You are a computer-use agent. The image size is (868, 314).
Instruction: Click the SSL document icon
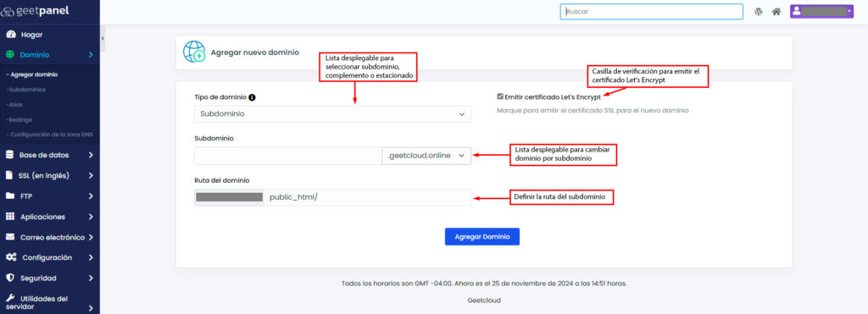[x=8, y=175]
